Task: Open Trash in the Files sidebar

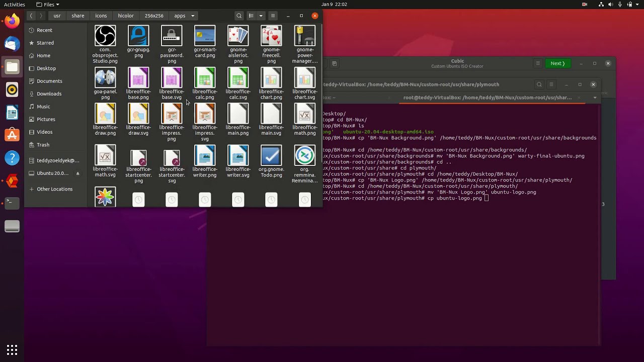Action: [x=55, y=145]
